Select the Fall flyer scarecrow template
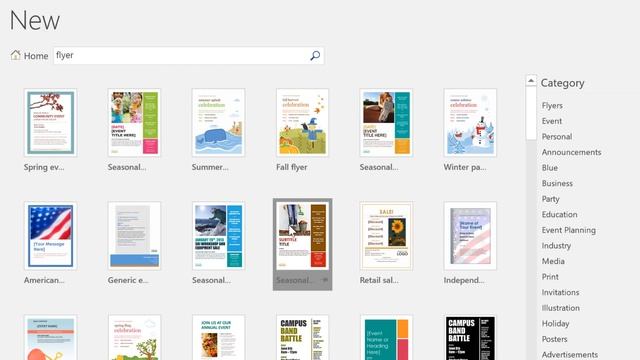Image resolution: width=640 pixels, height=360 pixels. tap(302, 123)
